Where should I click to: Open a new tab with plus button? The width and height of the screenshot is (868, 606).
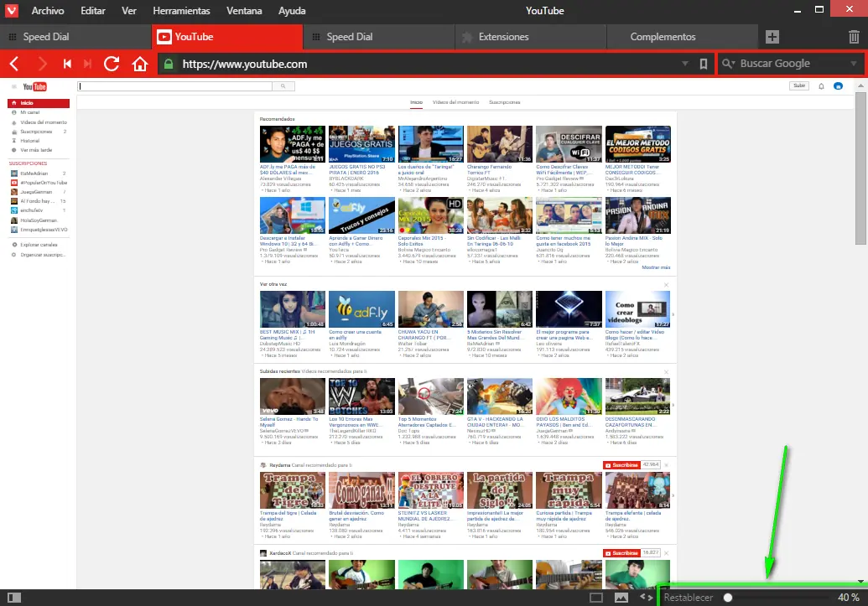point(772,37)
